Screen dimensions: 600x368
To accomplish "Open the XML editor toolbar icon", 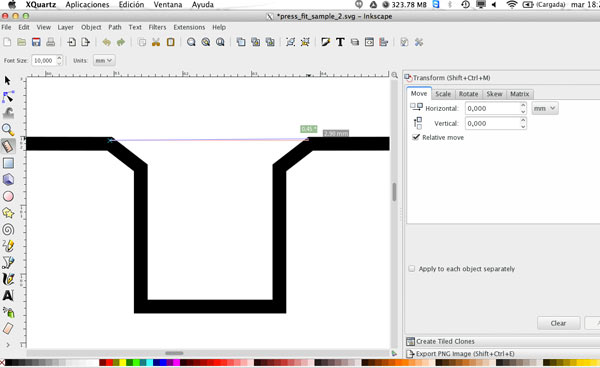I will [x=369, y=42].
